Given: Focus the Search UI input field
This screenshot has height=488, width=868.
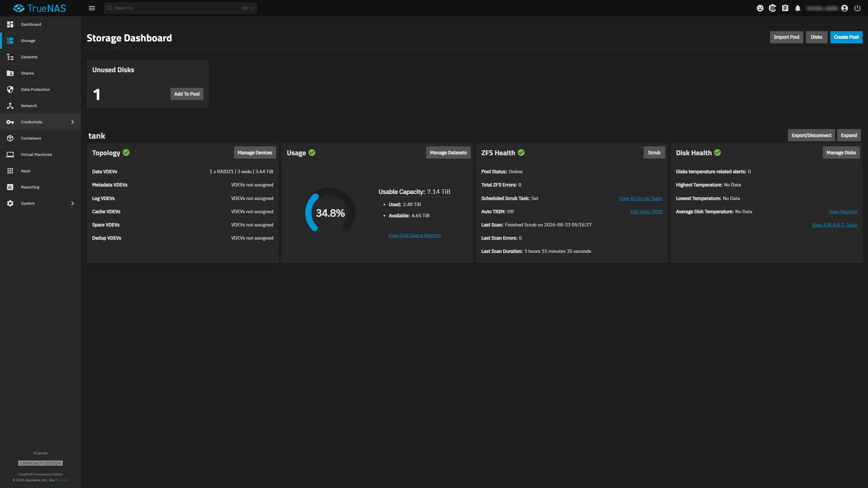Looking at the screenshot, I should [x=180, y=8].
